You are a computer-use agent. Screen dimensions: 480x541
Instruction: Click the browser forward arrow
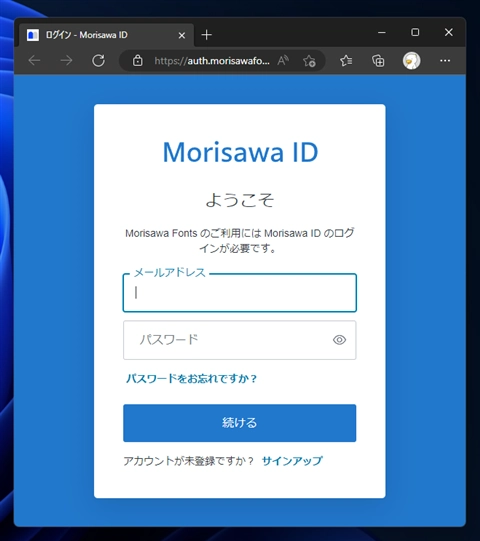click(x=66, y=60)
